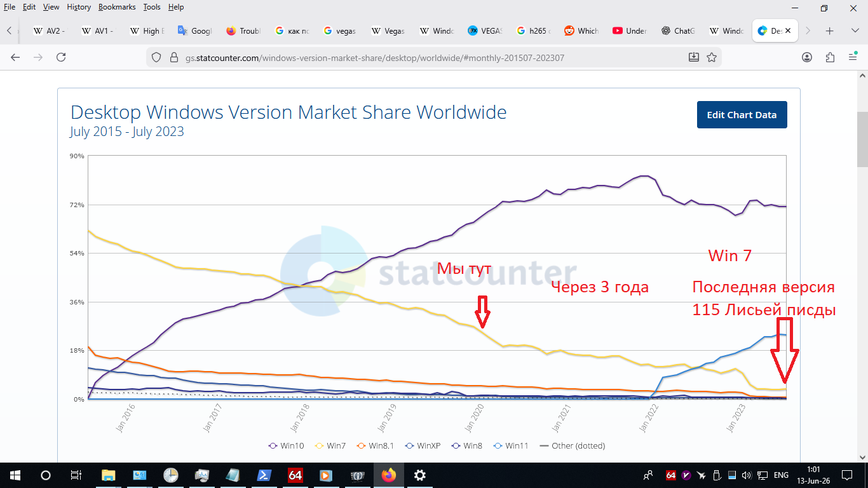Open the extensions puzzle-piece icon
Viewport: 868px width, 488px height.
[830, 57]
